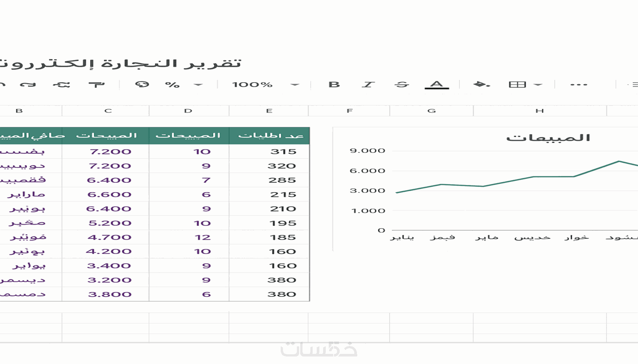Click the redo arrow icon
The image size is (638, 364).
(28, 84)
